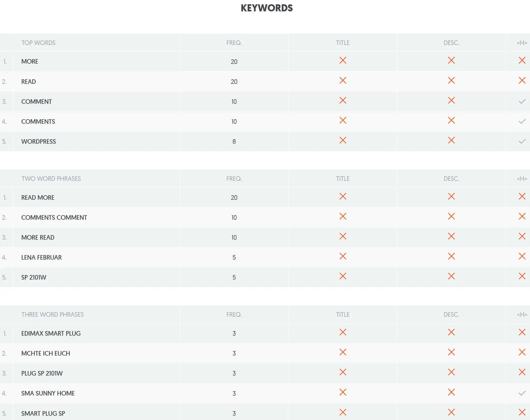Click red X in READ row H column
Screen dimensions: 530x420
(522, 80)
